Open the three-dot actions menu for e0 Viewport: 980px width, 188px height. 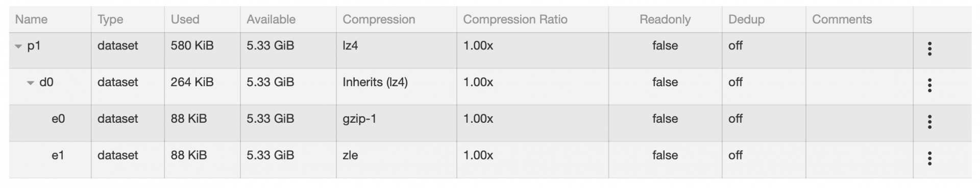point(929,122)
